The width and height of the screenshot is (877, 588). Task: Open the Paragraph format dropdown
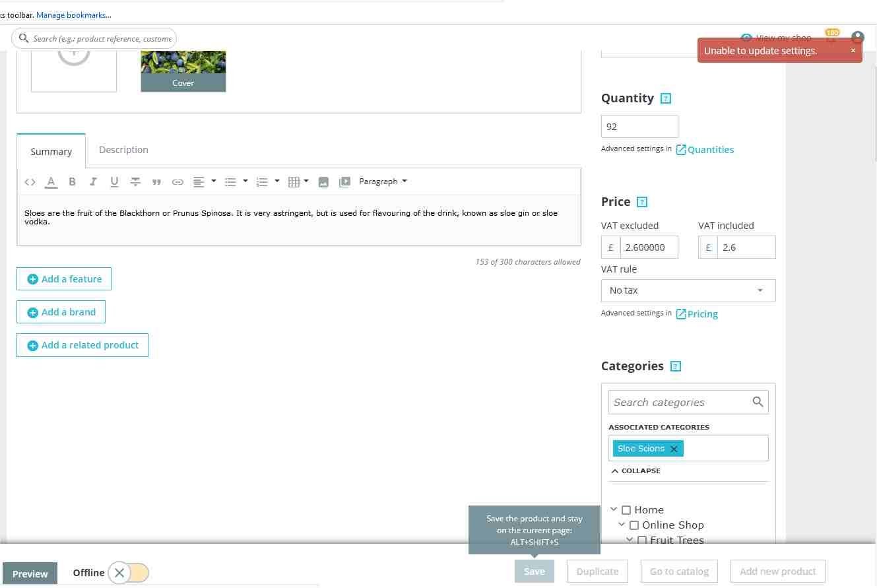(x=383, y=181)
